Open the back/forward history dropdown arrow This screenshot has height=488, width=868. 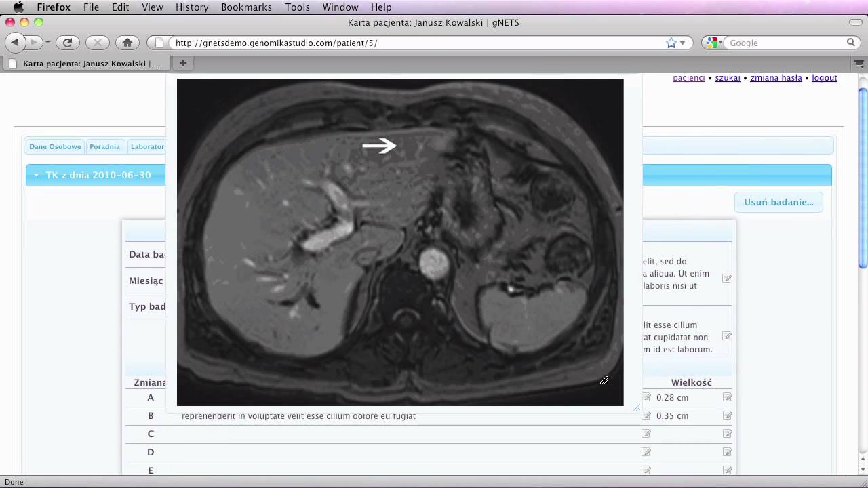[x=47, y=43]
